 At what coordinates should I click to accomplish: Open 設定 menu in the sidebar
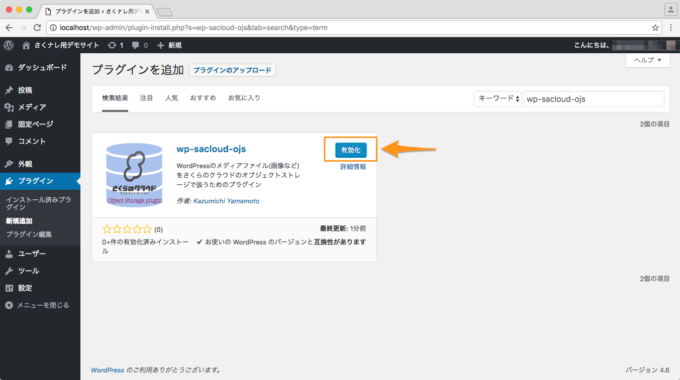click(40, 288)
